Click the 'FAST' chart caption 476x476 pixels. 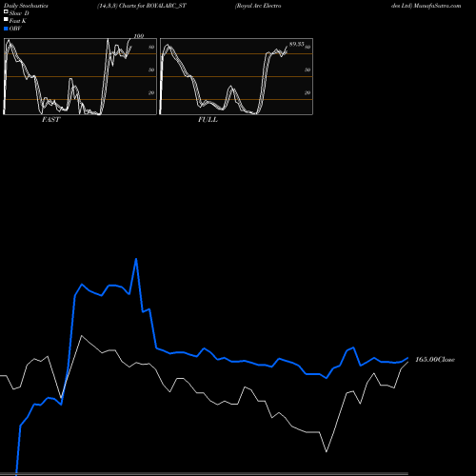50,120
